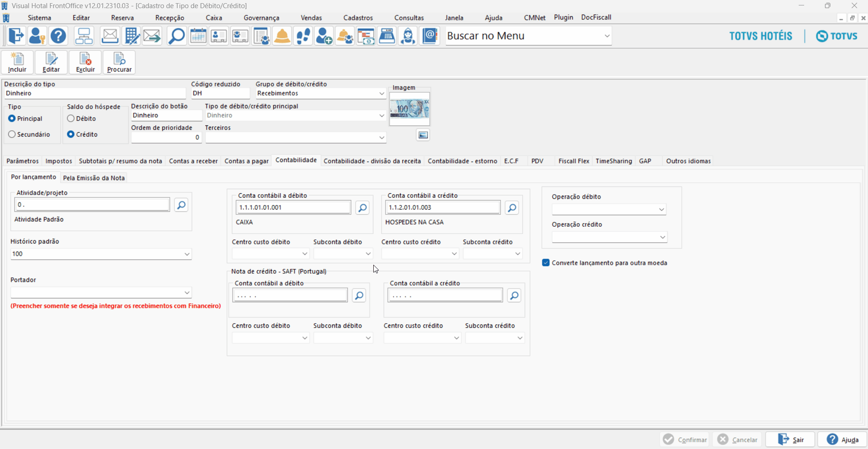Open the calendar icon in toolbar
Viewport: 868px width, 449px height.
[198, 36]
